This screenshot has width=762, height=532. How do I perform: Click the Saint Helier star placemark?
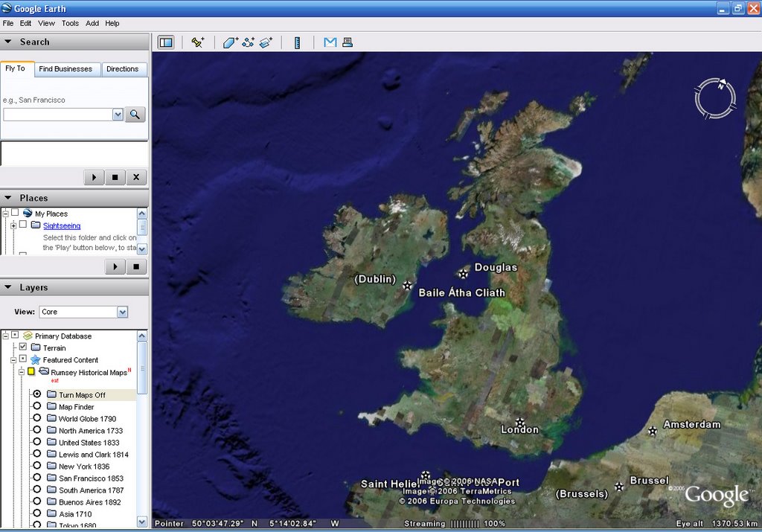pos(426,475)
